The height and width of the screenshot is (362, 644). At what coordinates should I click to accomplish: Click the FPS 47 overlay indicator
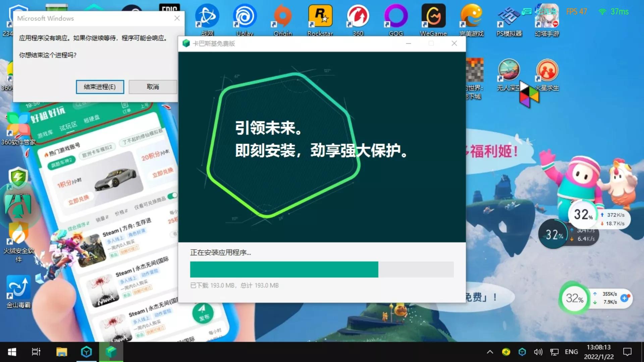576,12
